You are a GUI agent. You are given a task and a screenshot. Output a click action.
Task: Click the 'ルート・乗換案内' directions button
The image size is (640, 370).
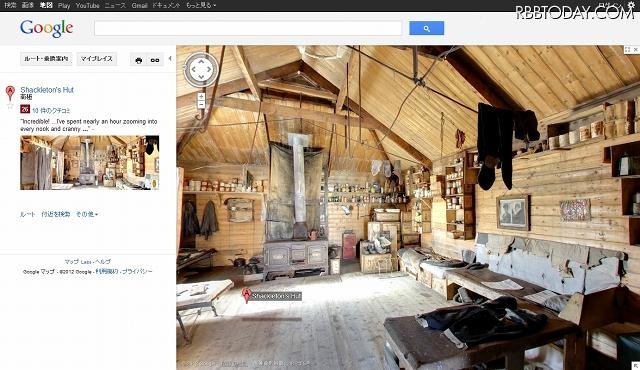tap(46, 59)
